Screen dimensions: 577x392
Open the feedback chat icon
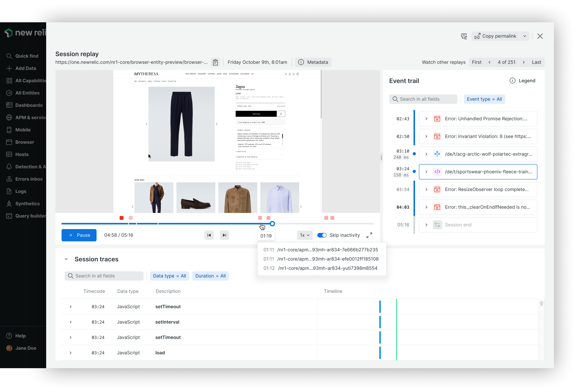pos(464,36)
